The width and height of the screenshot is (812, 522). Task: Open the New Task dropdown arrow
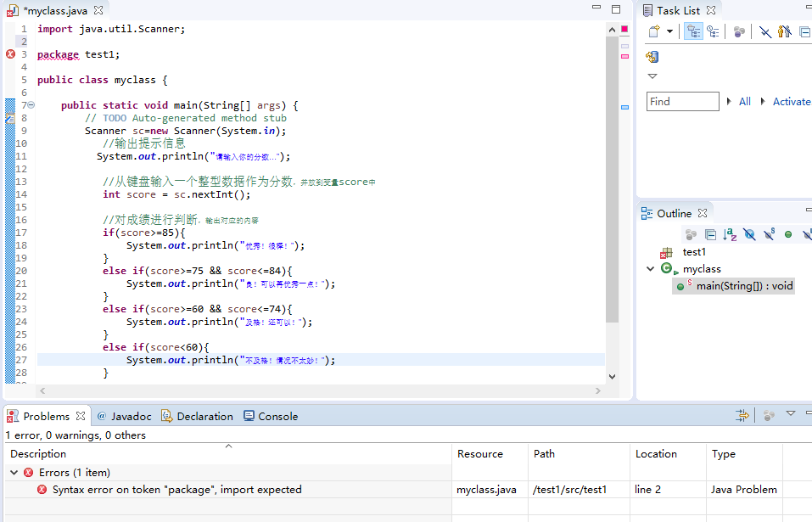[x=669, y=31]
